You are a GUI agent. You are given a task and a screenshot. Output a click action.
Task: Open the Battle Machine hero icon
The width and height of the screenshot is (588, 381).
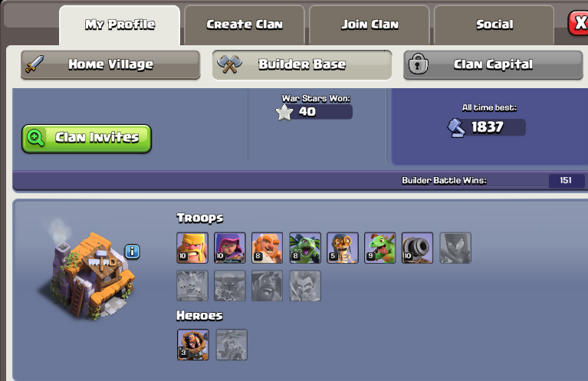point(192,345)
